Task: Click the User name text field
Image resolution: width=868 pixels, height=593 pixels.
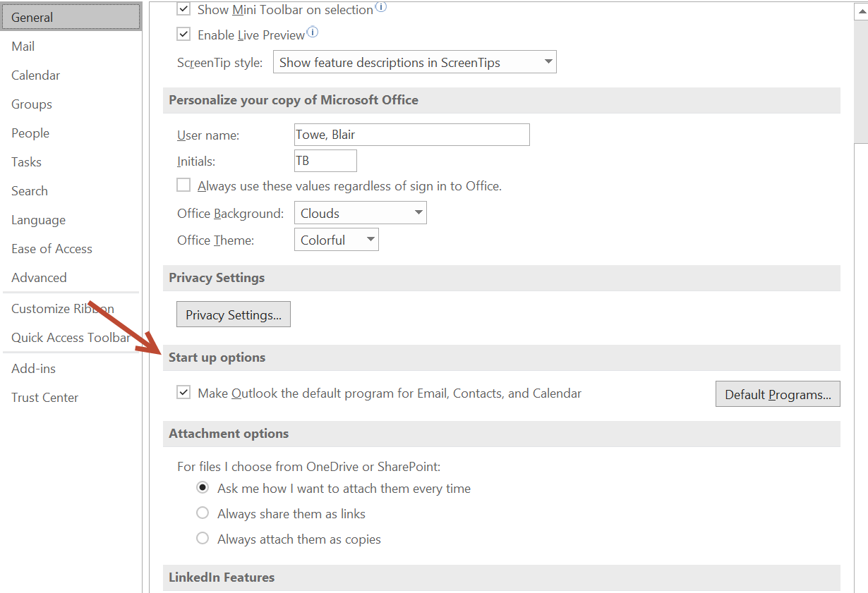Action: coord(411,135)
